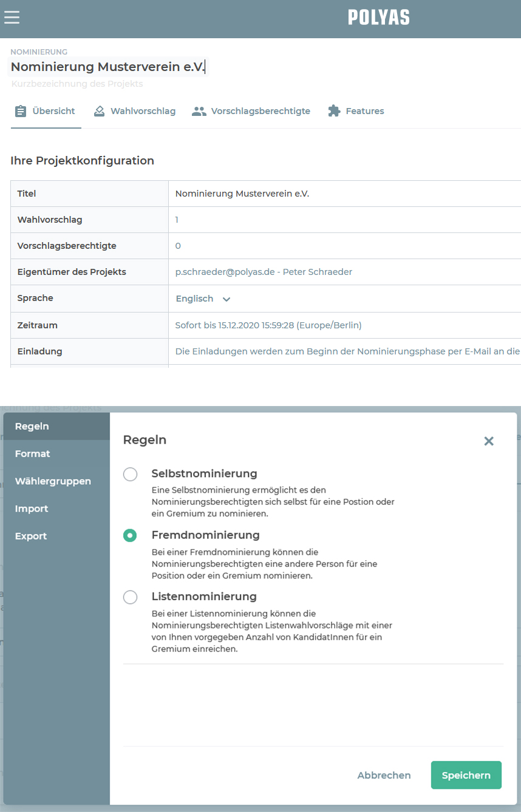Click the Eigentümer des Projekts row label

coord(72,272)
